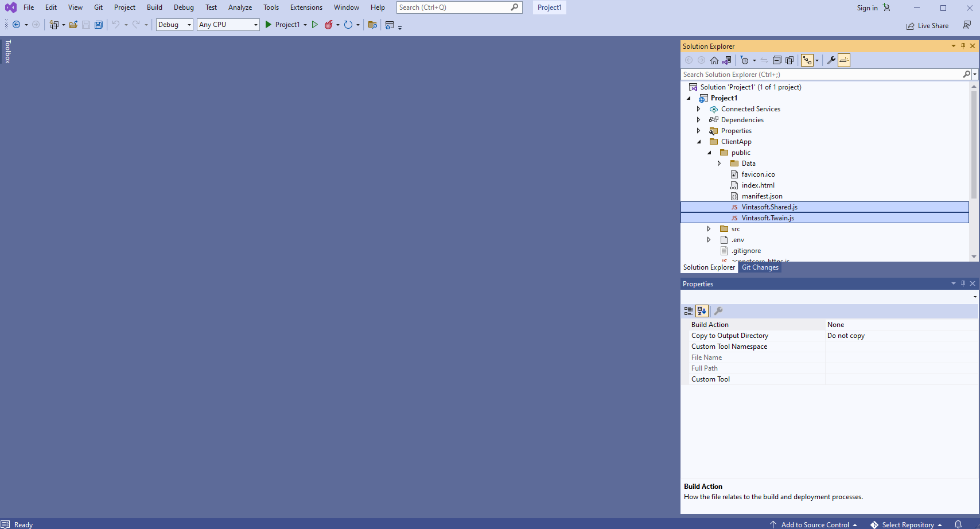Expand the Properties node in Solution Explorer

(698, 131)
